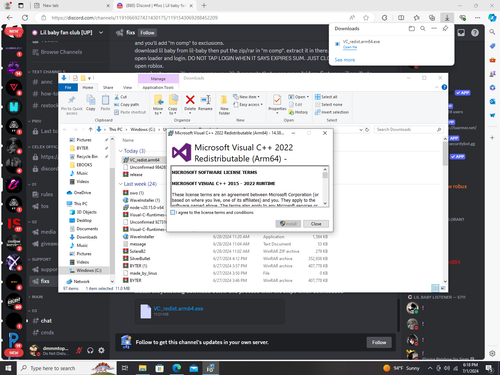Switch to the View ribbon tab

(127, 87)
